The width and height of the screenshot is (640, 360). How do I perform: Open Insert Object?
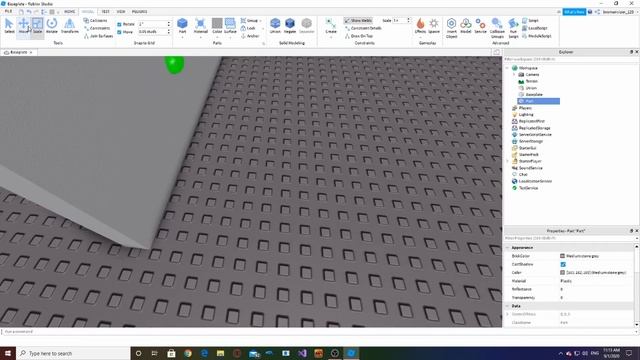(451, 28)
